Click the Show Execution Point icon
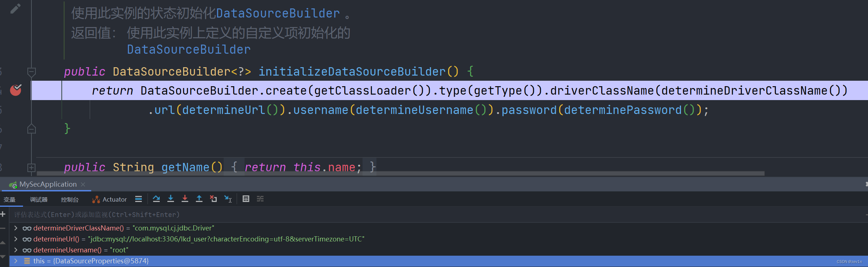 (x=139, y=199)
